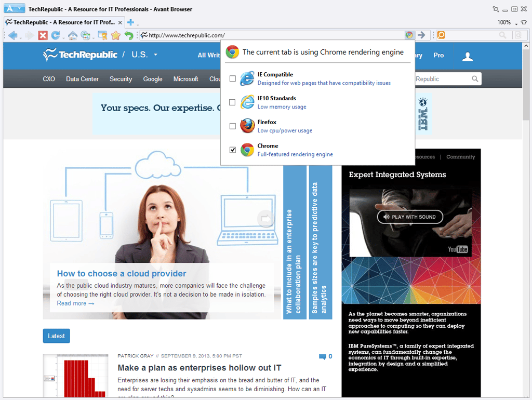Expand the U.S. edition dropdown arrow
This screenshot has width=532, height=400.
pyautogui.click(x=155, y=55)
